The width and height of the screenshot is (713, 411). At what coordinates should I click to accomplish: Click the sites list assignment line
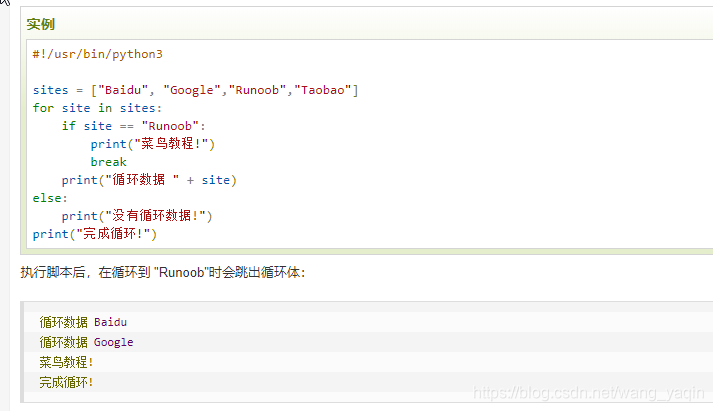[196, 90]
